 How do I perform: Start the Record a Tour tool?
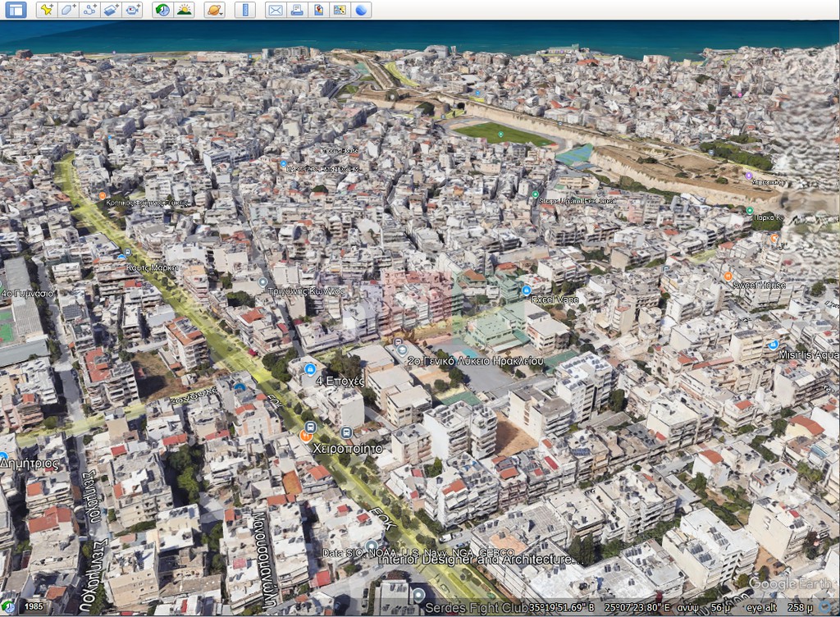click(132, 10)
